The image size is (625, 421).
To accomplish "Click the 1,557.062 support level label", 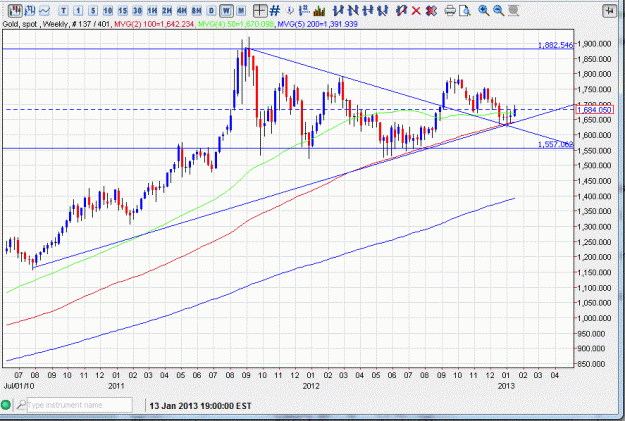I will coord(555,144).
